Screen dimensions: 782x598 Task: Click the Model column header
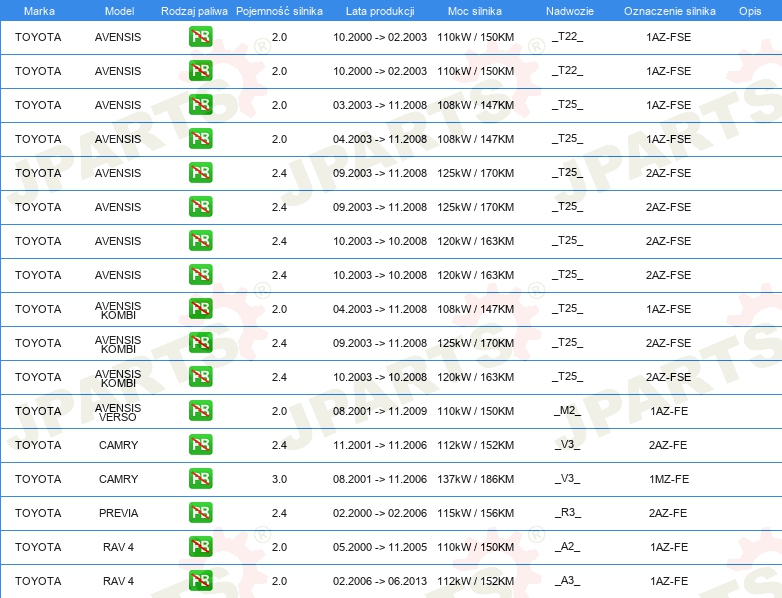click(x=119, y=11)
